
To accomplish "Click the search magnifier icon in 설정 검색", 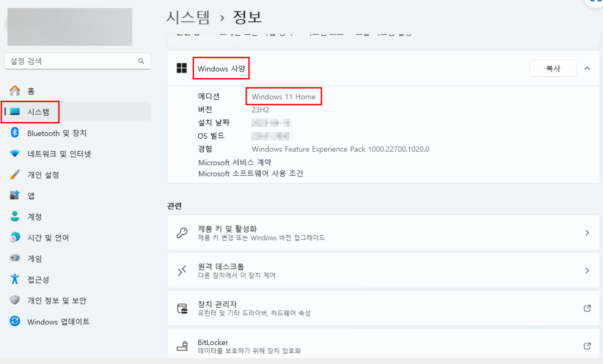I will (141, 61).
